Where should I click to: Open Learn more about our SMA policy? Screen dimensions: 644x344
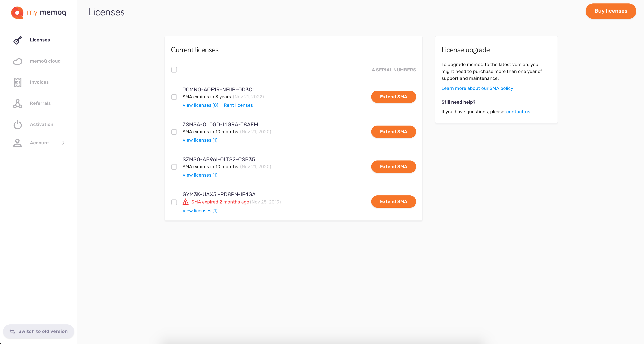[x=477, y=88]
